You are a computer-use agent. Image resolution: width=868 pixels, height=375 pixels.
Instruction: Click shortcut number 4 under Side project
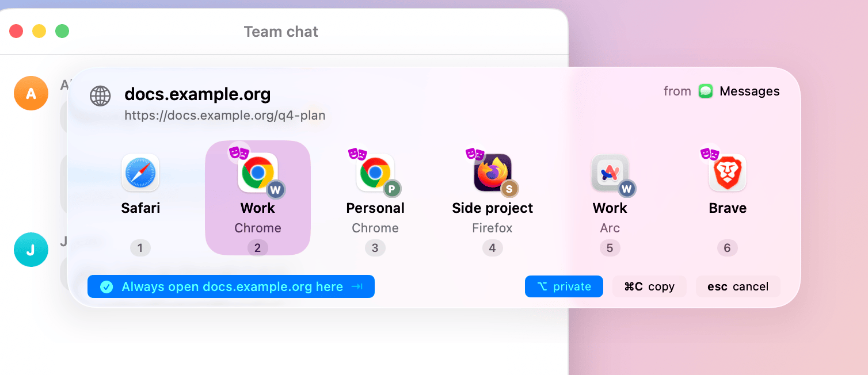tap(493, 248)
